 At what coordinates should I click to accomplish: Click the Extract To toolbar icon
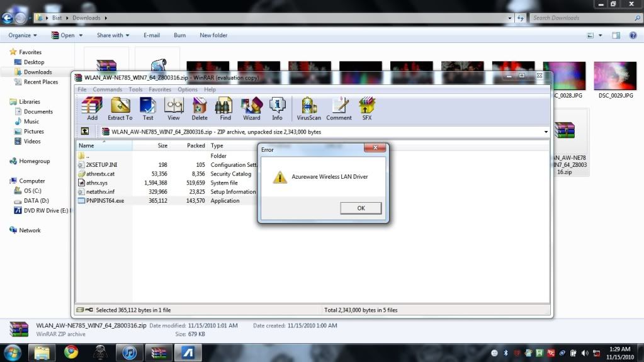(120, 108)
